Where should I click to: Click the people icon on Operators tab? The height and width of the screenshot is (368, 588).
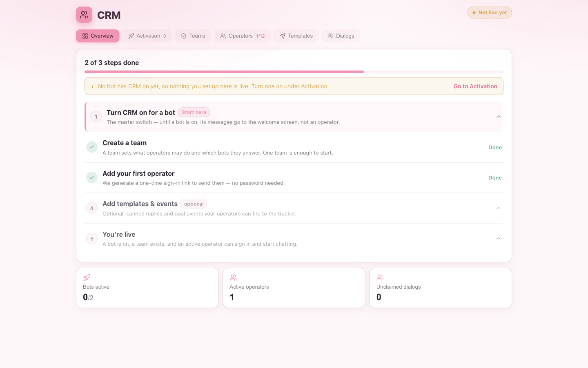coord(223,36)
